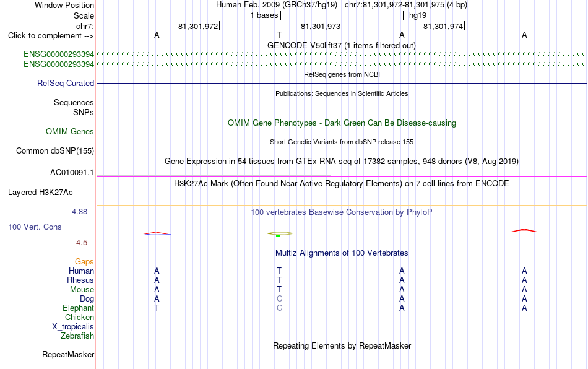Click the Sequences track label
Viewport: 588px width, 369px height.
click(74, 102)
